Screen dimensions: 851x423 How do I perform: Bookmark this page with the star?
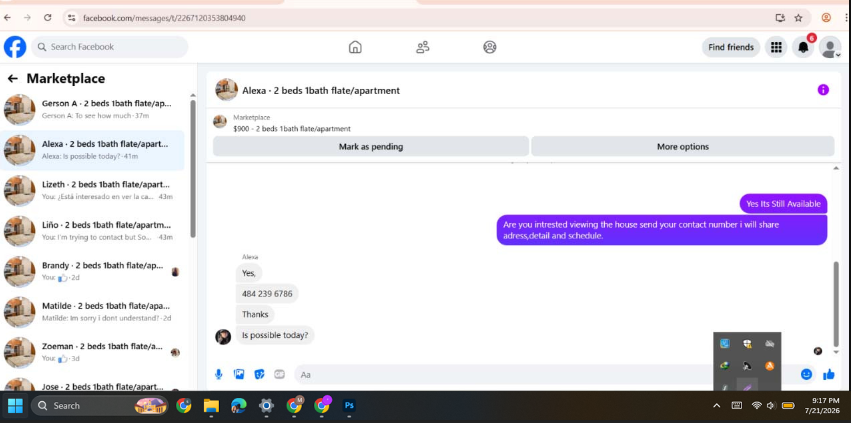[798, 18]
